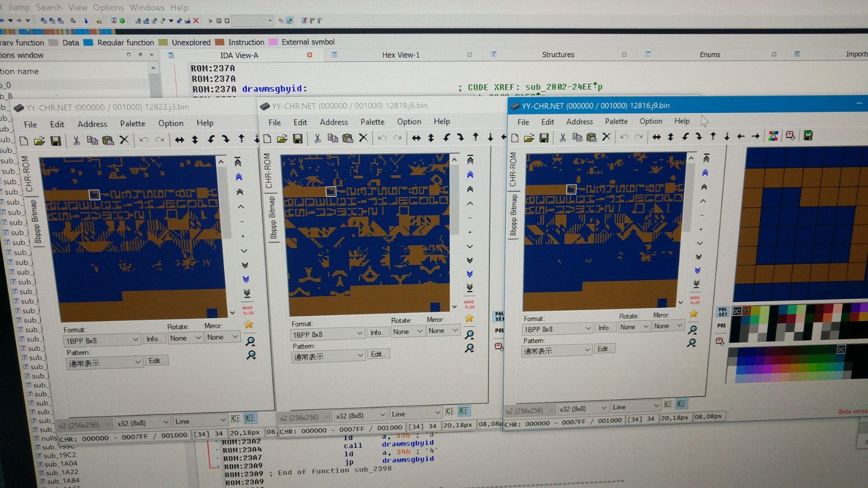Viewport: 868px width, 488px height.
Task: Expand the Rotate dropdown in 12819.j6.bin
Action: tap(408, 331)
